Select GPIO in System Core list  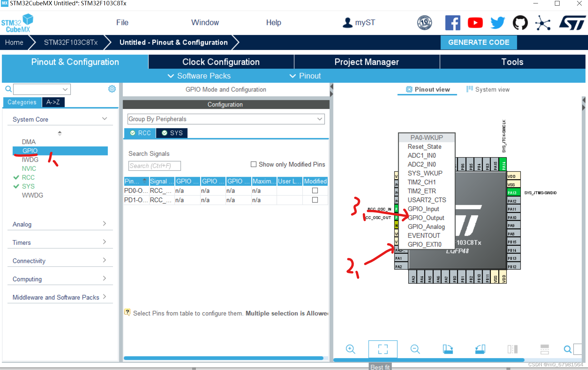[x=60, y=151]
